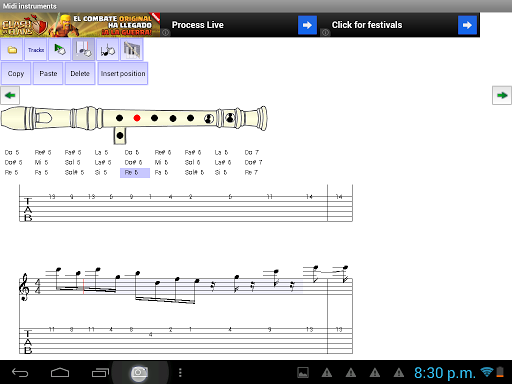Open the Process Live ad arrow
The image size is (512, 384).
307,25
